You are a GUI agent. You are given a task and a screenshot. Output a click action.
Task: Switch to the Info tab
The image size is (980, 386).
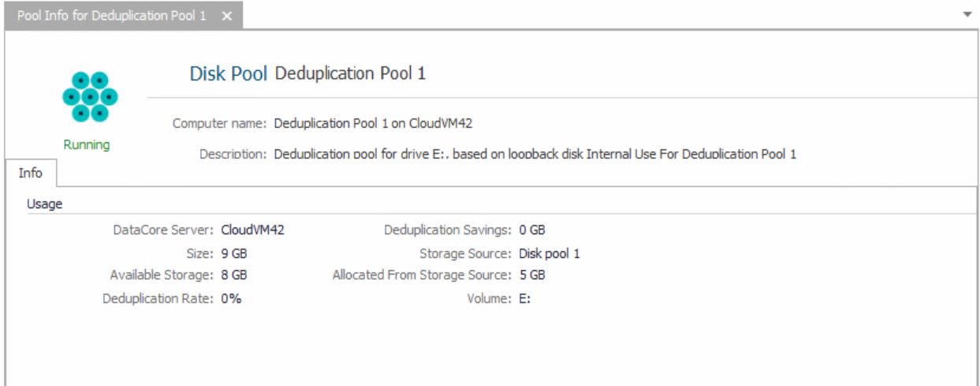(x=30, y=173)
